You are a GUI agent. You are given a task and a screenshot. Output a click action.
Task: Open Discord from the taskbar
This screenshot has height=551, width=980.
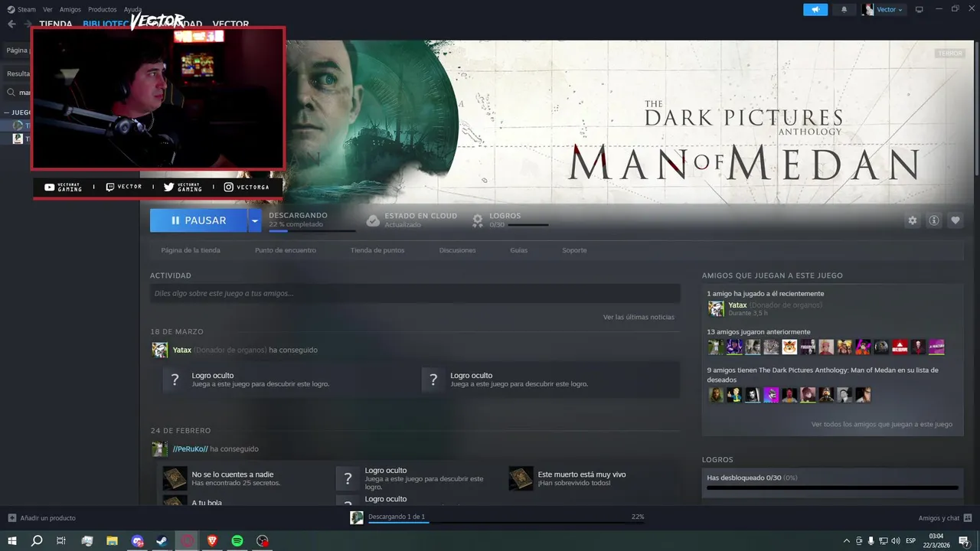click(x=137, y=541)
